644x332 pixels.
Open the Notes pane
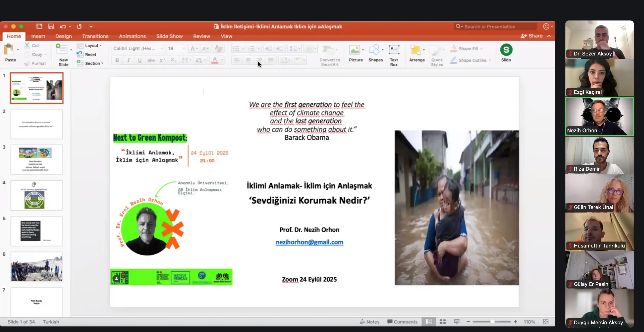click(x=370, y=322)
